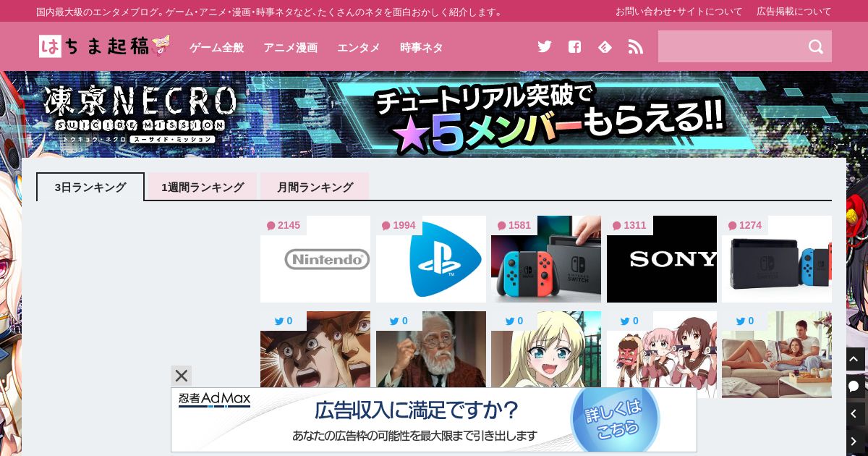The width and height of the screenshot is (868, 456).
Task: Switch to the 1週間ランキング tab
Action: [x=203, y=187]
